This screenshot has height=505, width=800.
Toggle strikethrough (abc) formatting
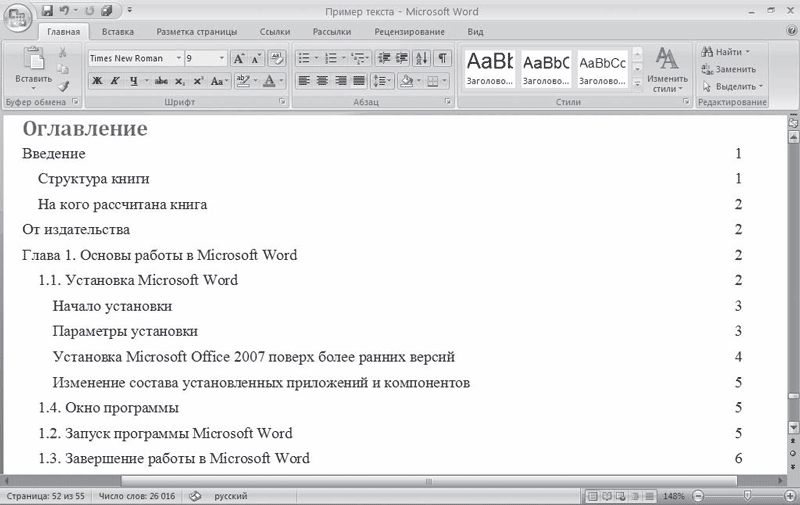161,81
